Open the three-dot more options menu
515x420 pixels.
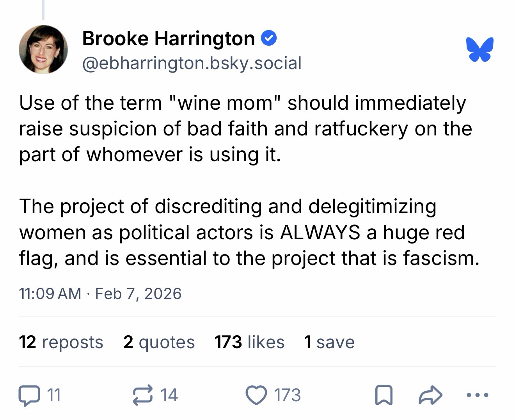click(x=477, y=395)
